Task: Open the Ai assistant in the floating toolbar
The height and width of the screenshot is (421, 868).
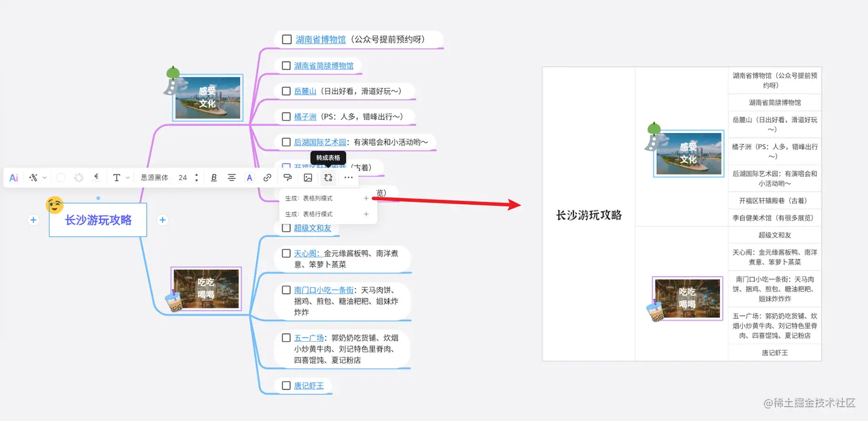Action: tap(14, 178)
